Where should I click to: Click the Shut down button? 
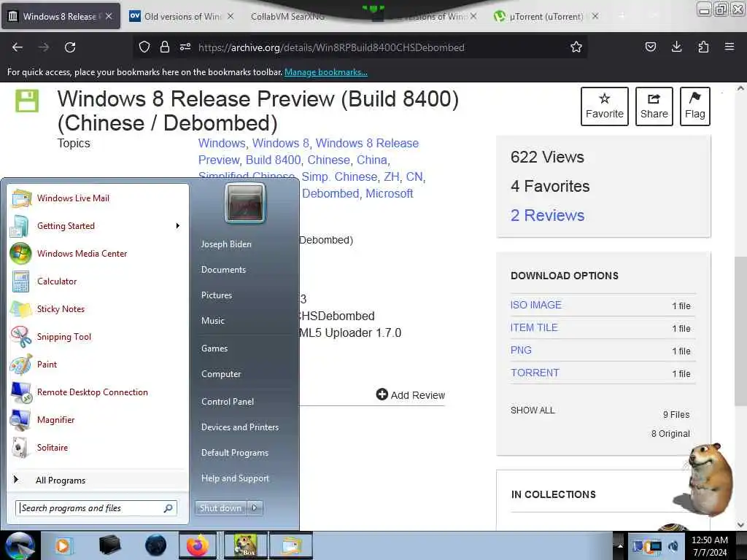221,507
